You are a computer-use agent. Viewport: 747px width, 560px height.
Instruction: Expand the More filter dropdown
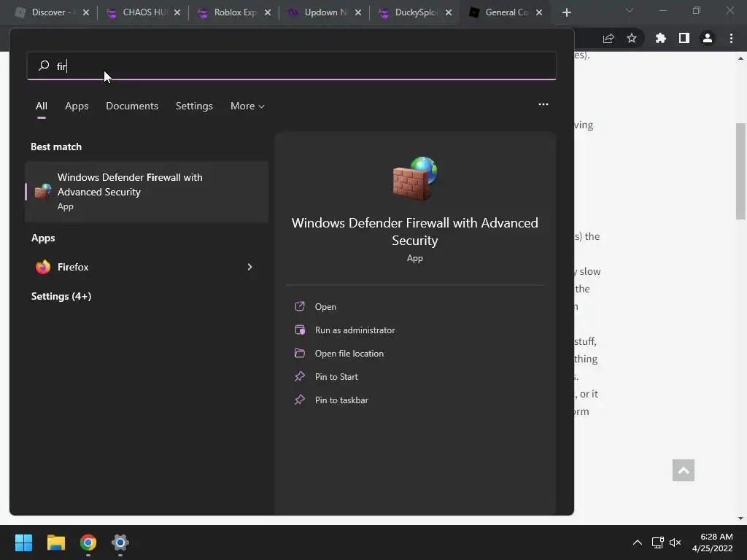coord(247,106)
